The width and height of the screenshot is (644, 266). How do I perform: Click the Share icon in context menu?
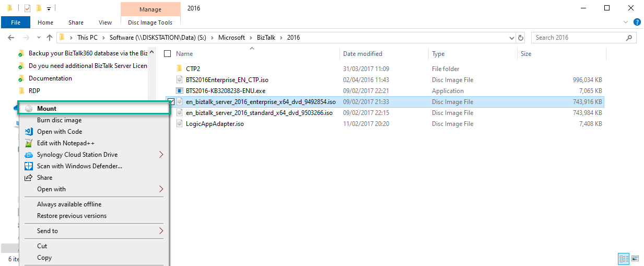click(29, 178)
